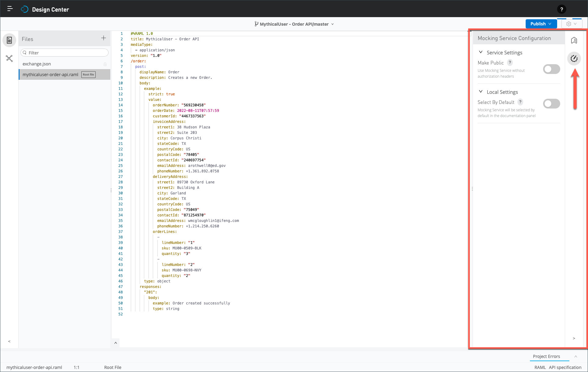Click the 'responses:' line
The image size is (588, 372).
(x=150, y=287)
